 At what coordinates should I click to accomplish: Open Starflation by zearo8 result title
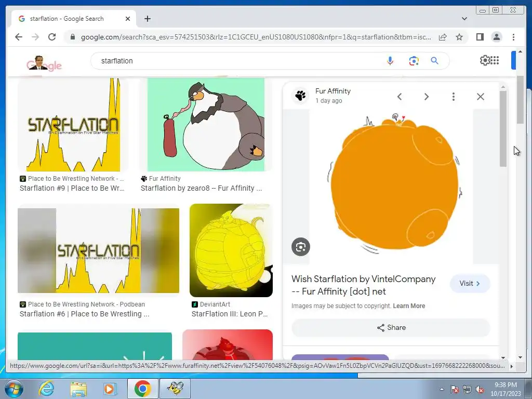click(201, 188)
